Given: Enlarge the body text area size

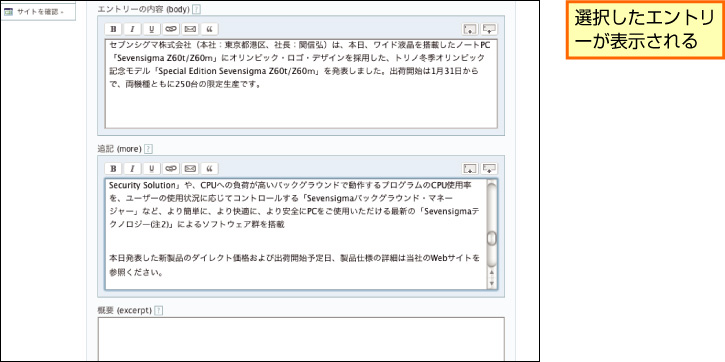Looking at the screenshot, I should tap(489, 29).
